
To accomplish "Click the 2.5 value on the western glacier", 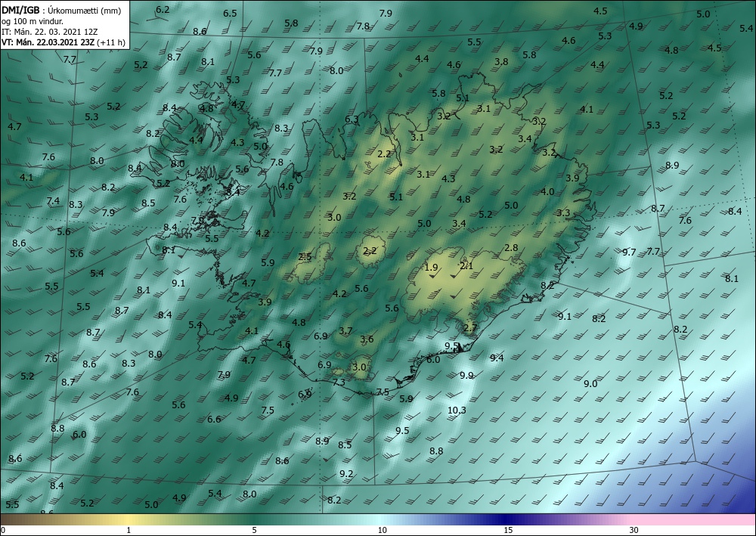I will pos(305,256).
